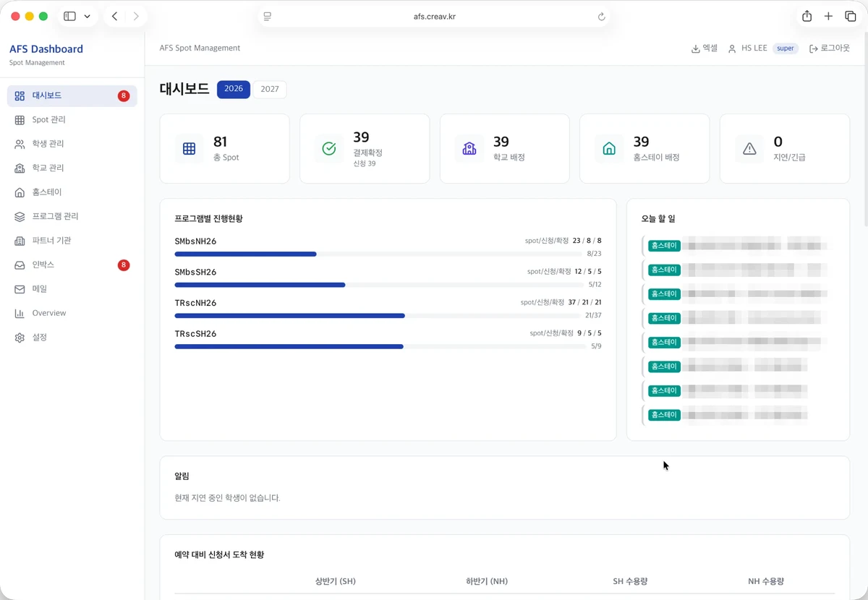Click the 로그아웃 button
This screenshot has height=600, width=868.
coord(830,48)
